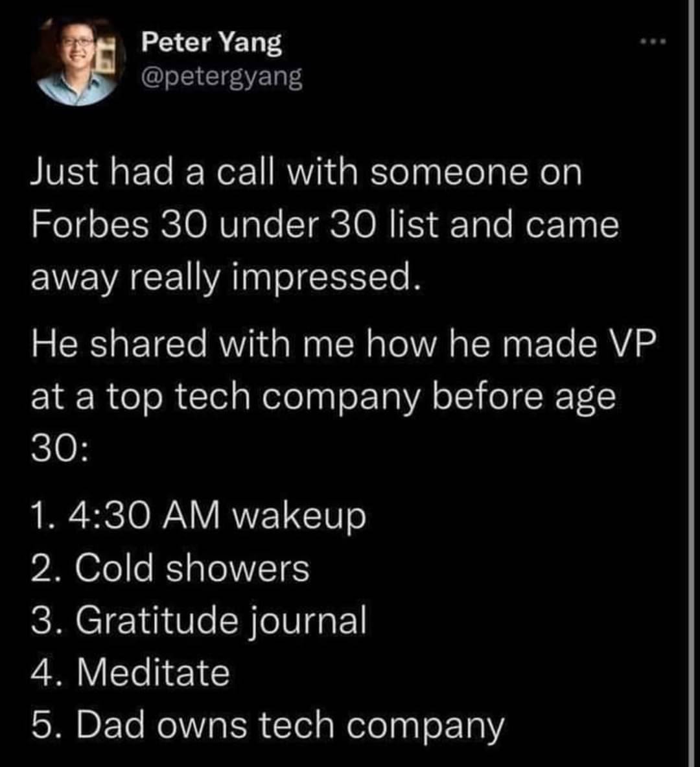
Task: Click the word 'journal' in item three
Action: coord(309,621)
